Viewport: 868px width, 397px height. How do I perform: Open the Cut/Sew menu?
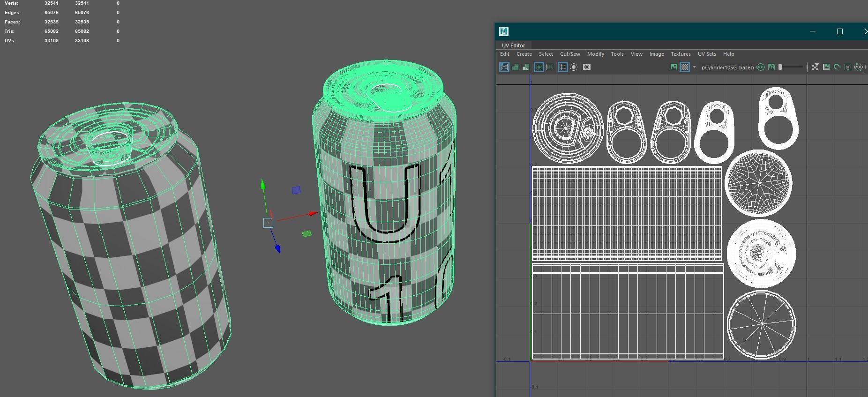click(570, 54)
